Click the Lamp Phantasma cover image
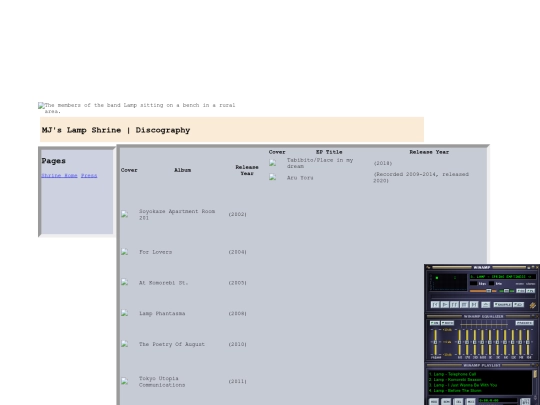This screenshot has width=540, height=405. pyautogui.click(x=125, y=313)
